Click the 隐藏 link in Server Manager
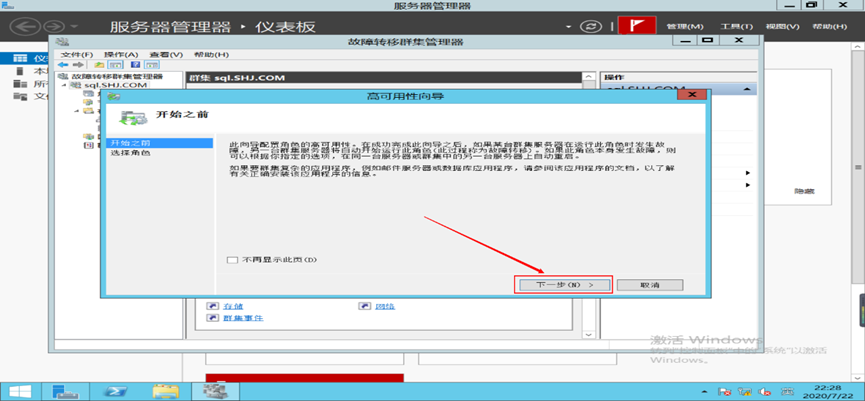 click(x=804, y=191)
